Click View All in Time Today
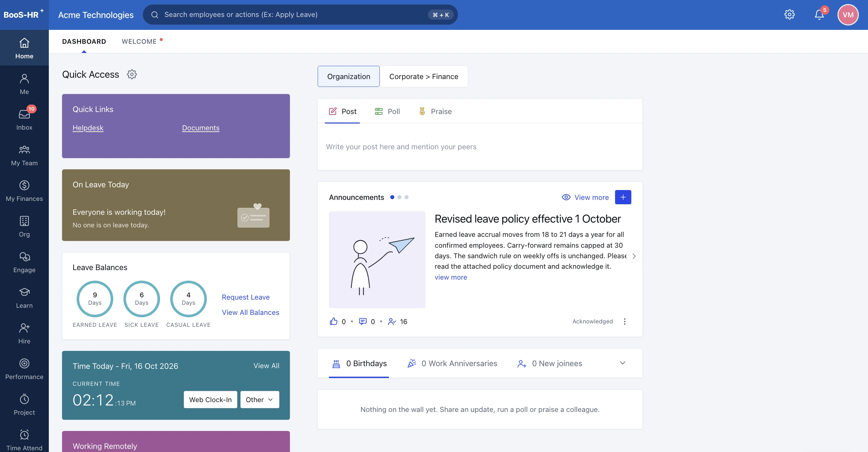The image size is (868, 452). click(267, 366)
